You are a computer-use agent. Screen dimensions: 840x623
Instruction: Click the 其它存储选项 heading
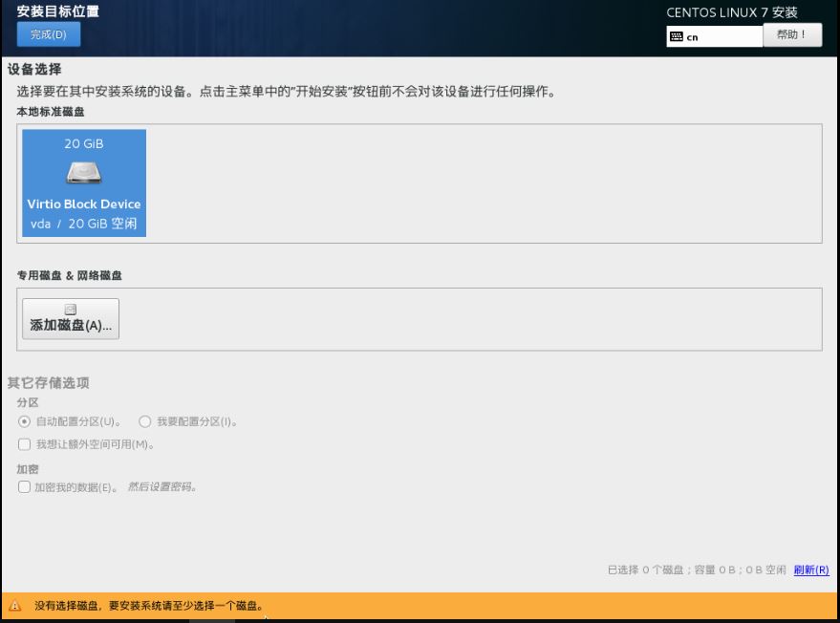(48, 382)
